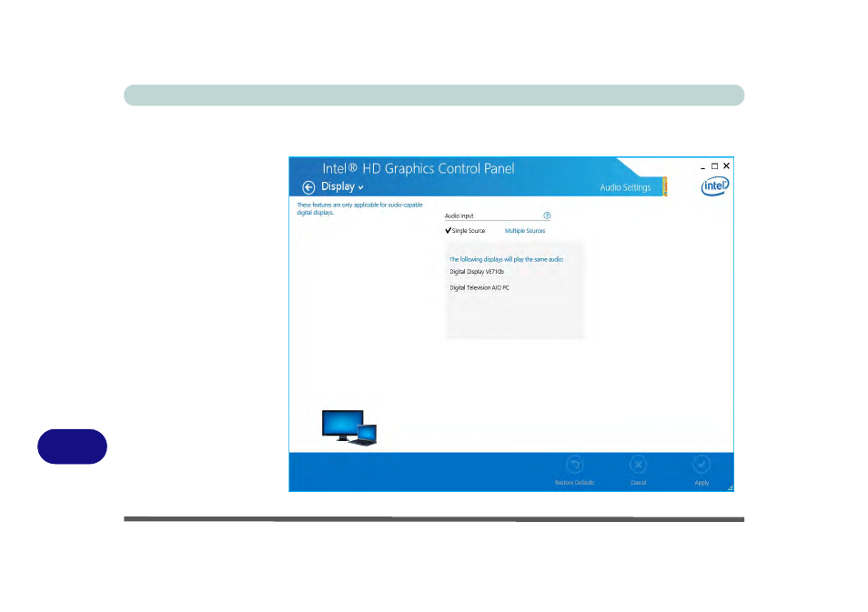Click the Intel logo icon
868x612 pixels.
pos(715,186)
